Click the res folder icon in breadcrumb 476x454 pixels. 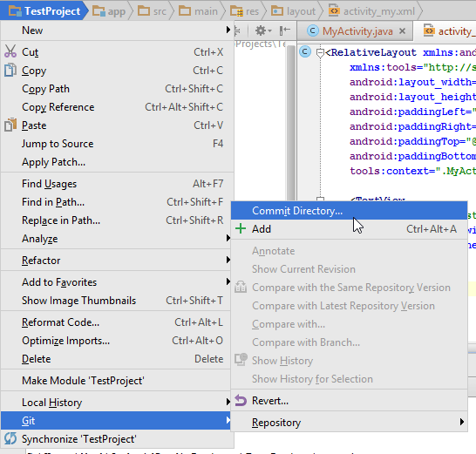(x=236, y=11)
